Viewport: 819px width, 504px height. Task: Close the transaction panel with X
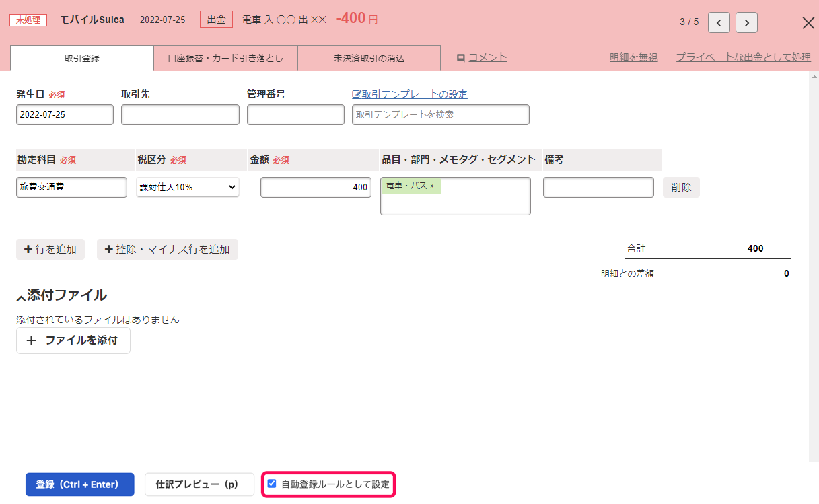click(x=808, y=22)
